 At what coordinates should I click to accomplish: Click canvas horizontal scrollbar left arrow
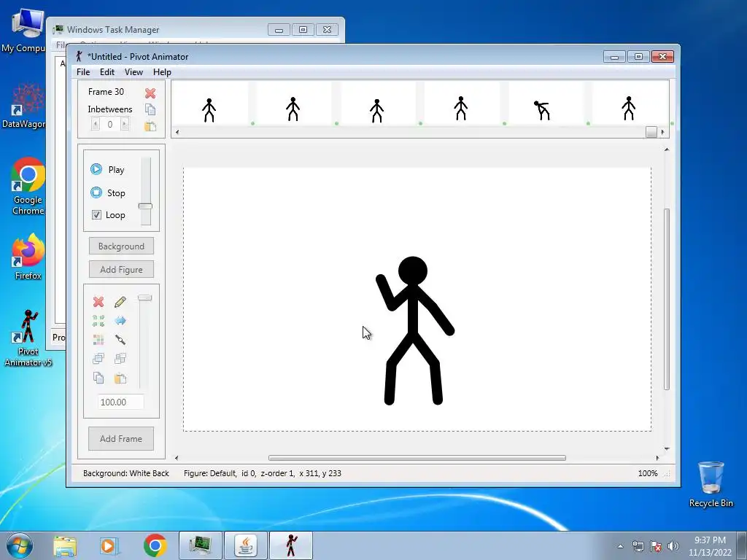[177, 458]
